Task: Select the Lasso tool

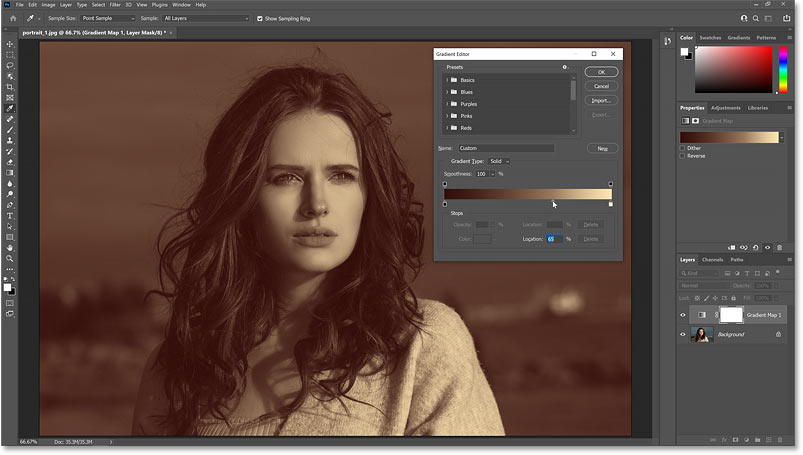Action: click(x=10, y=66)
